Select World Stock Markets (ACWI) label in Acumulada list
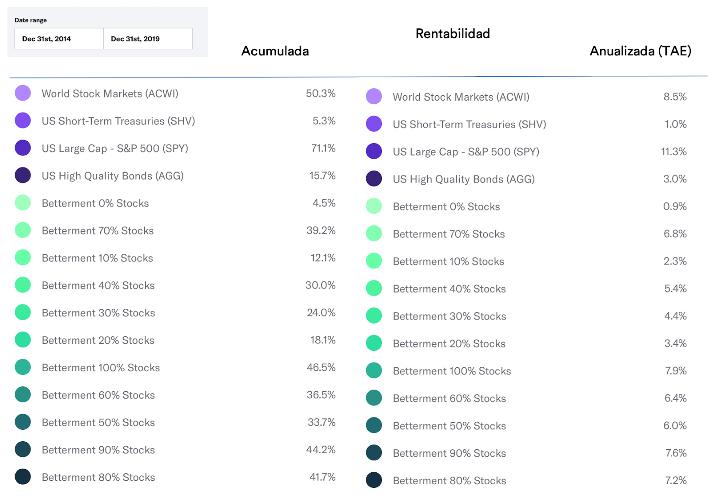The width and height of the screenshot is (714, 498). pos(110,93)
